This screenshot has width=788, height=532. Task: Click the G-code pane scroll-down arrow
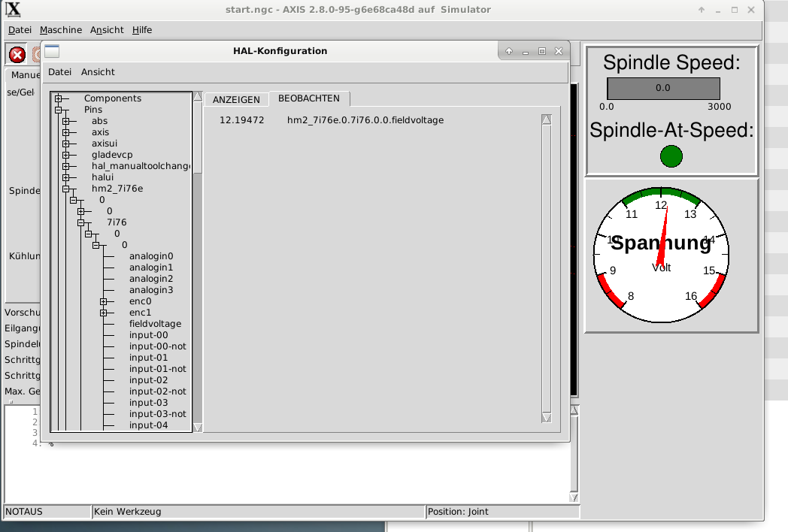click(574, 497)
